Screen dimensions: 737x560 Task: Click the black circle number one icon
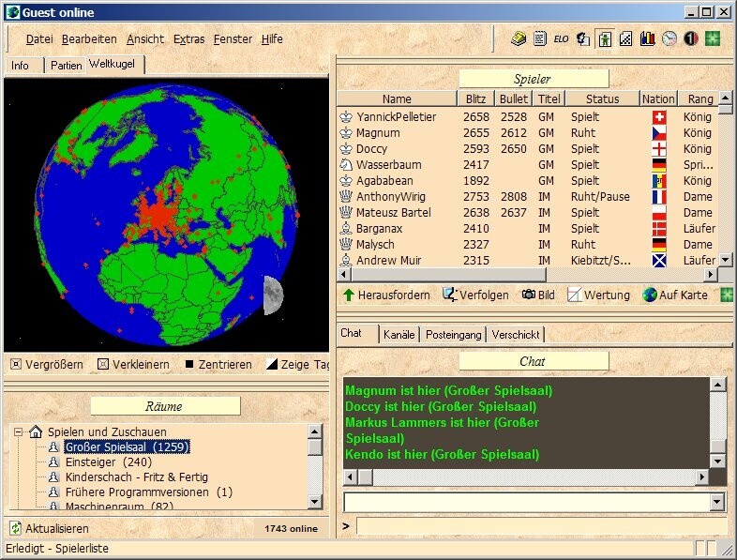tap(690, 38)
